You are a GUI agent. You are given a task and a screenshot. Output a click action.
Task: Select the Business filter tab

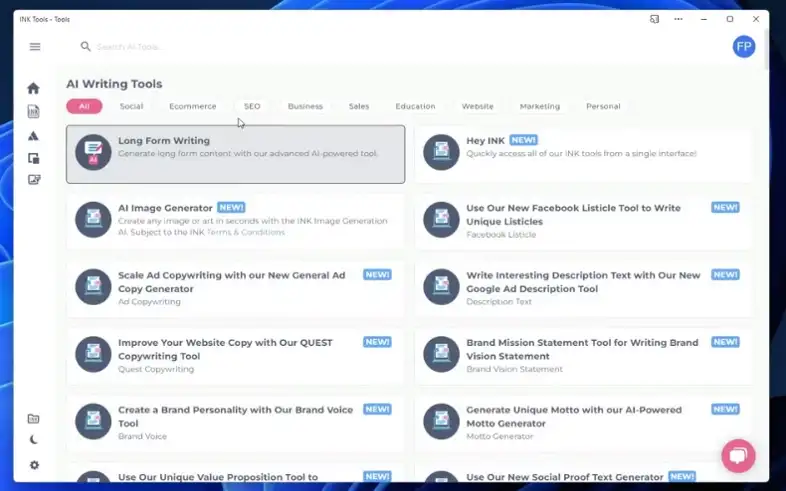[x=305, y=106]
